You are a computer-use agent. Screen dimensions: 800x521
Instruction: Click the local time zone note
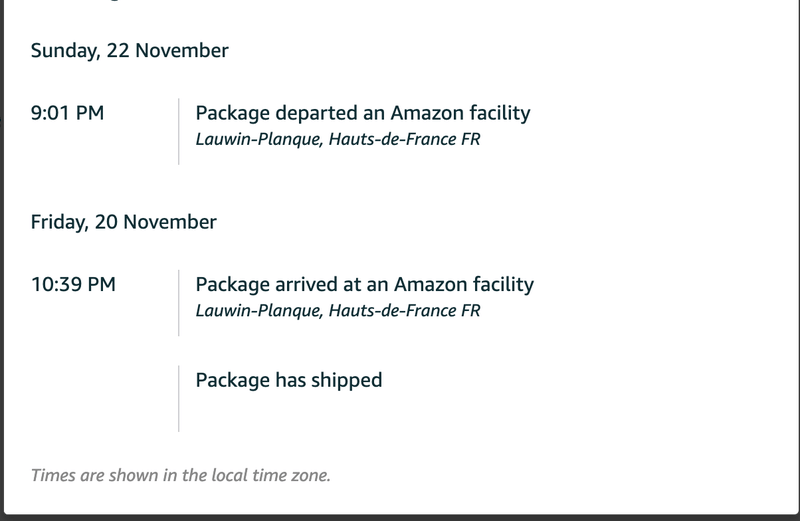tap(181, 475)
